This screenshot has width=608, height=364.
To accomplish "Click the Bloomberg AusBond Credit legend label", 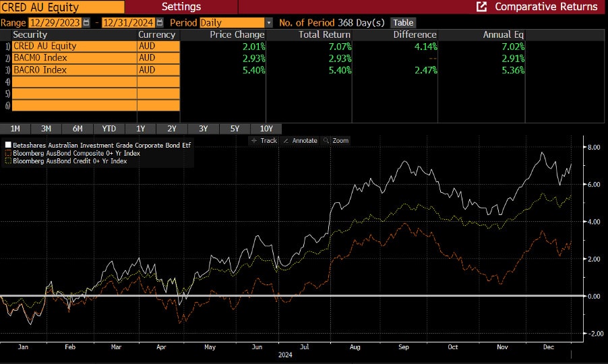I will pyautogui.click(x=70, y=161).
